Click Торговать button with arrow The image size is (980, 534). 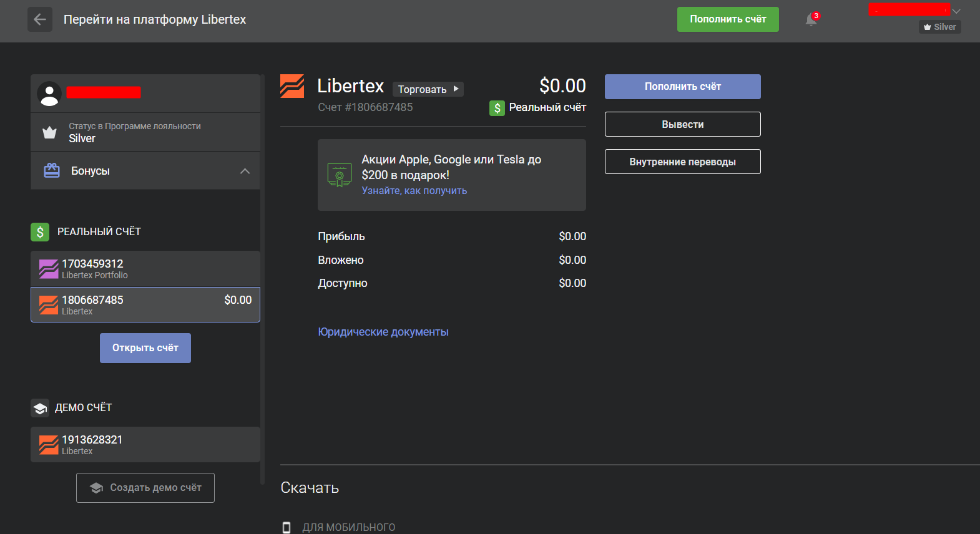point(428,89)
